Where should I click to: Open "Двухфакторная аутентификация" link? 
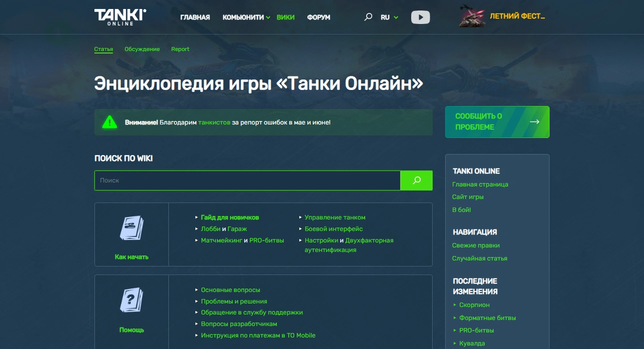(349, 245)
